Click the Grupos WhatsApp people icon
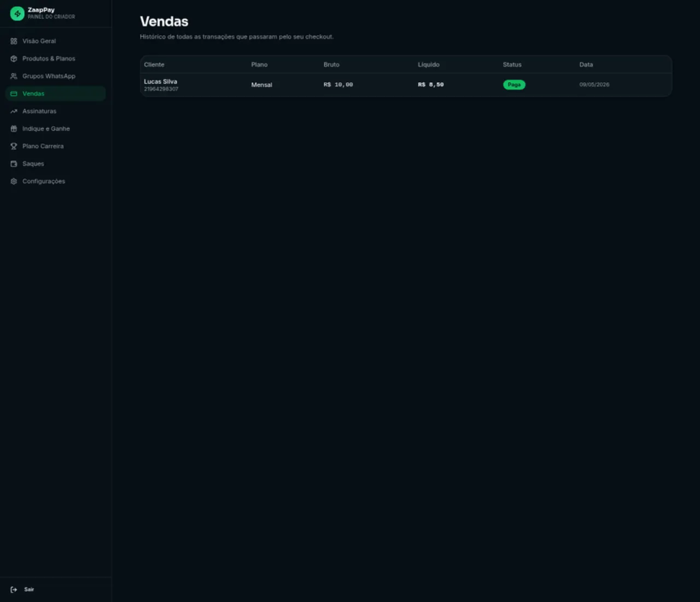The width and height of the screenshot is (700, 602). [14, 76]
